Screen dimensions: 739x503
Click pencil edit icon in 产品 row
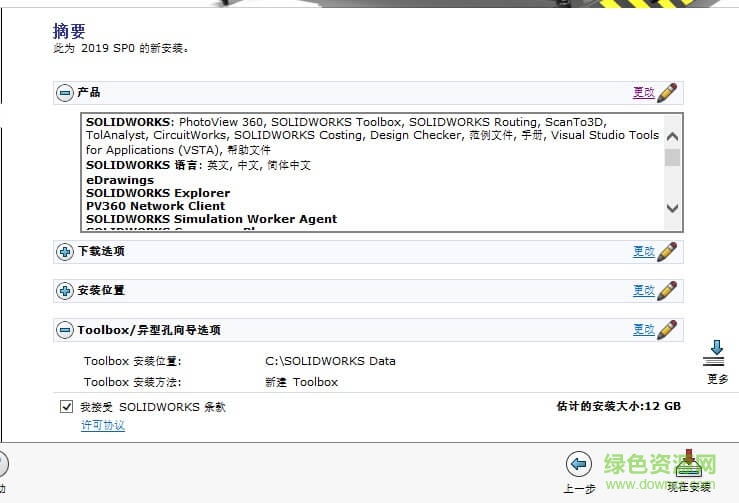667,92
